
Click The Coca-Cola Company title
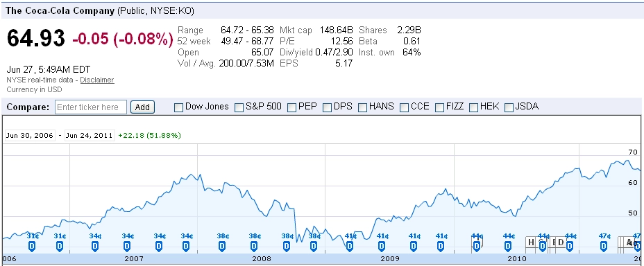[x=60, y=11]
